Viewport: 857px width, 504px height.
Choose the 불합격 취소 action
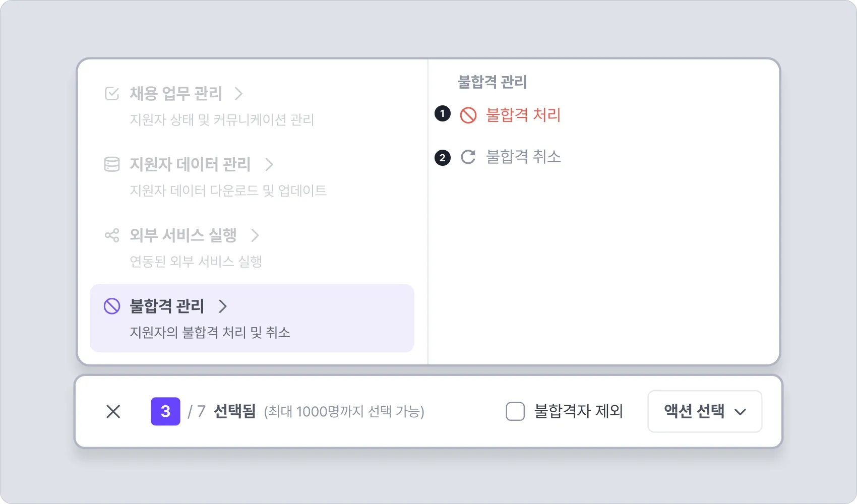(x=523, y=157)
